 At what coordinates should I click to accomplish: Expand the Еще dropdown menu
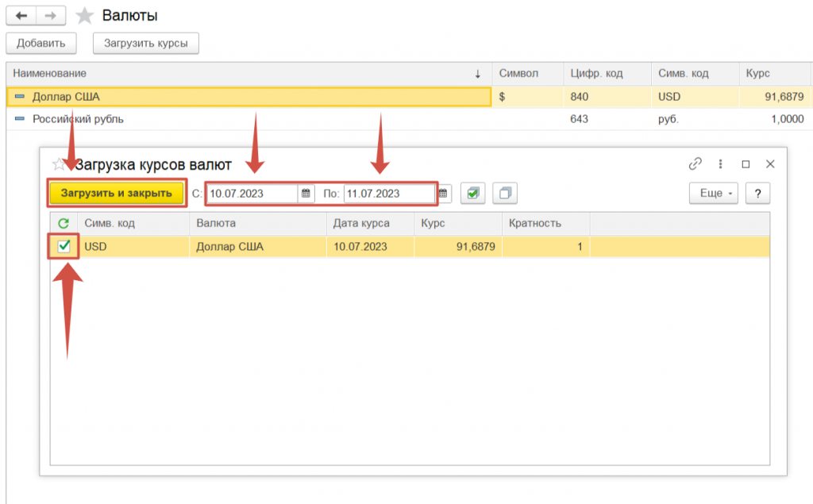click(x=713, y=193)
